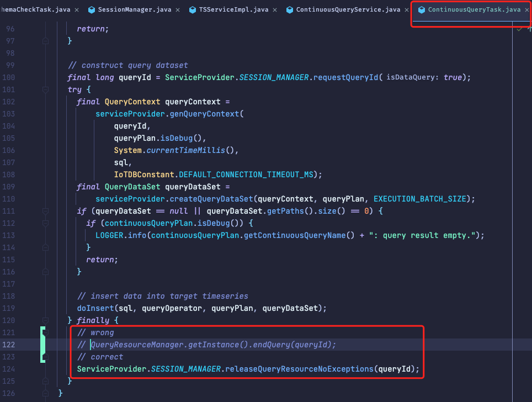Screen dimensions: 532x402
Task: Click the EXECUTION_BATCH_SIZE constant
Action: [x=420, y=199]
